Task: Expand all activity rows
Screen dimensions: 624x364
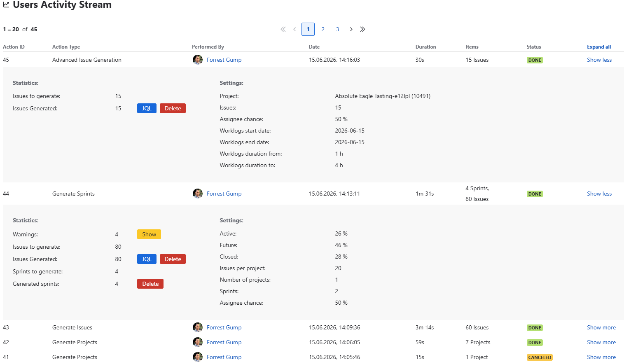Action: (599, 47)
